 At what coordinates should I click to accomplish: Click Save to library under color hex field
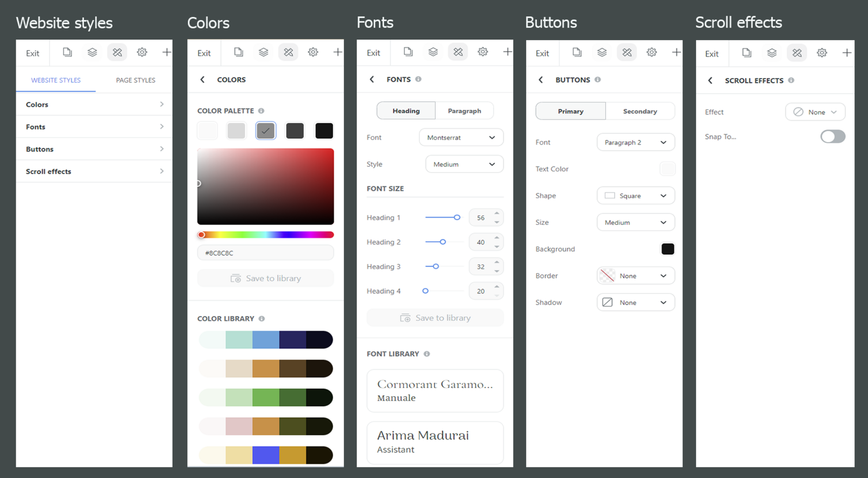(x=265, y=279)
